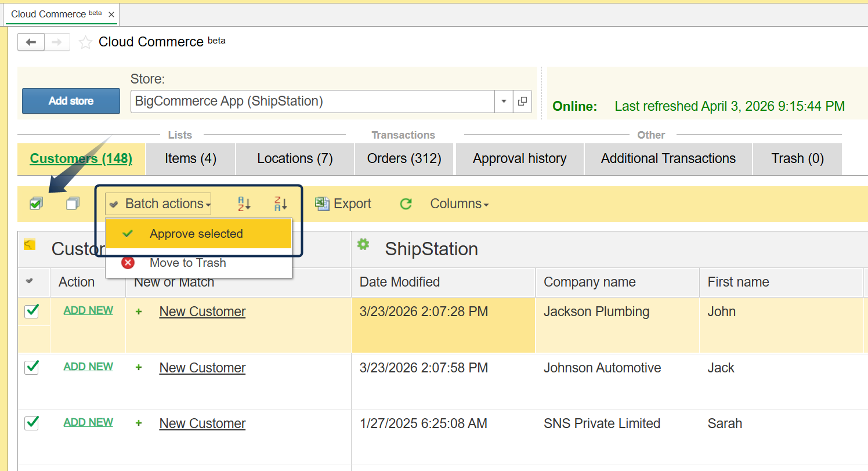Select Move to Trash menu item
The height and width of the screenshot is (471, 868).
tap(187, 263)
